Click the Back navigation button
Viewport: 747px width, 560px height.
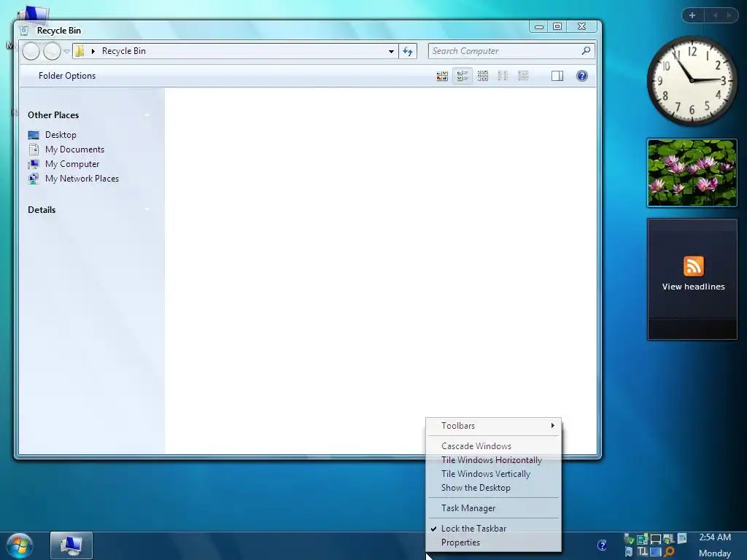click(31, 51)
